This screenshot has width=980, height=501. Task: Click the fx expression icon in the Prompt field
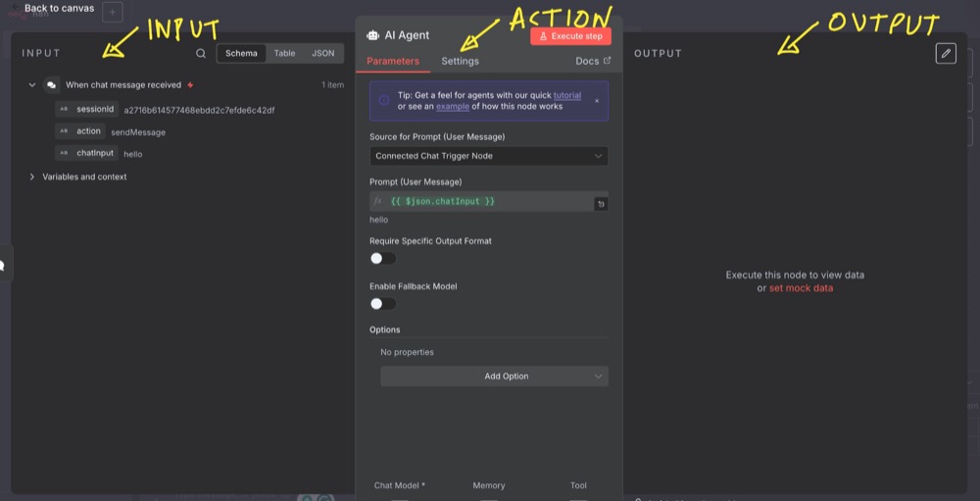(377, 201)
